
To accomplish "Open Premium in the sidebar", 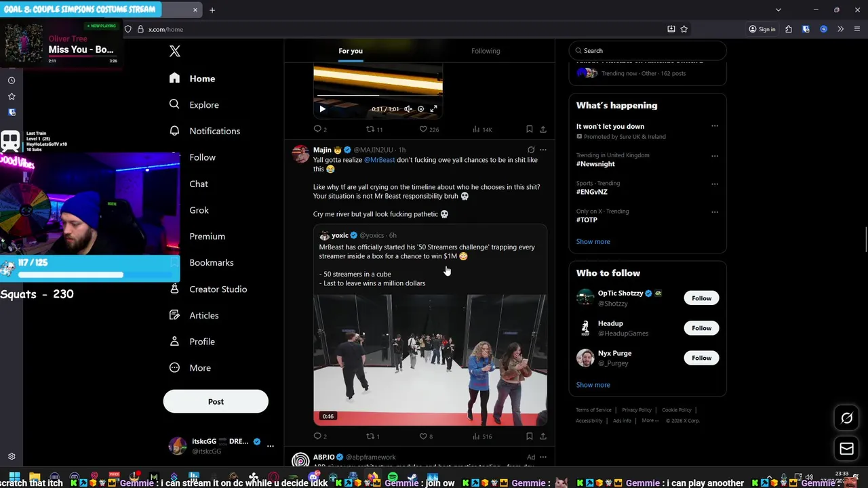I will point(197,237).
